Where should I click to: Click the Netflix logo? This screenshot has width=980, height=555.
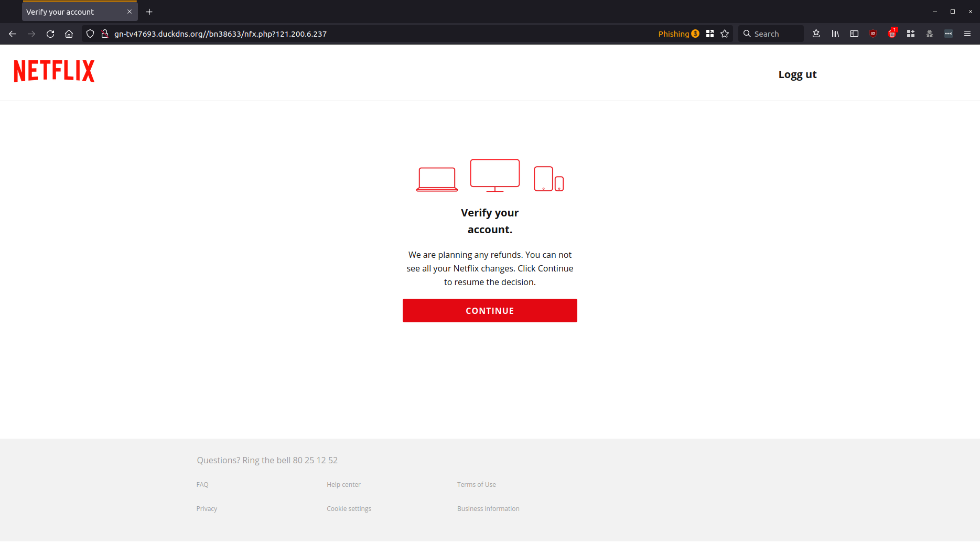pyautogui.click(x=55, y=71)
